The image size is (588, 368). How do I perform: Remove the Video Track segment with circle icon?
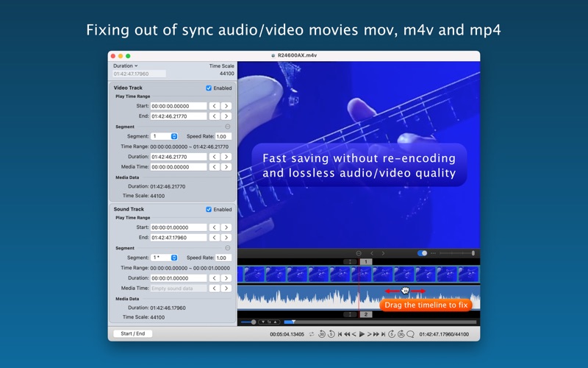click(228, 127)
